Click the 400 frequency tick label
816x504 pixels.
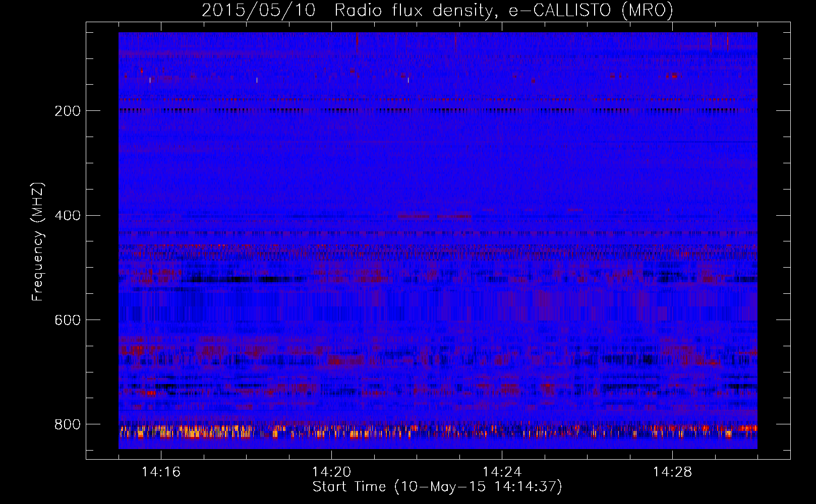pyautogui.click(x=67, y=216)
